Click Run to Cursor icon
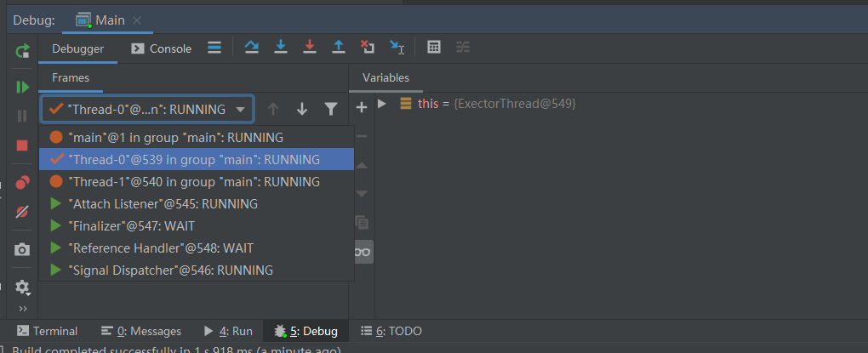The width and height of the screenshot is (868, 353). click(397, 48)
